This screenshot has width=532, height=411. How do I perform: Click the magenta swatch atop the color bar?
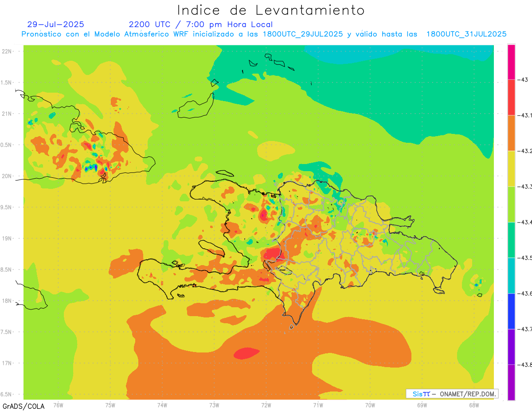pos(511,62)
